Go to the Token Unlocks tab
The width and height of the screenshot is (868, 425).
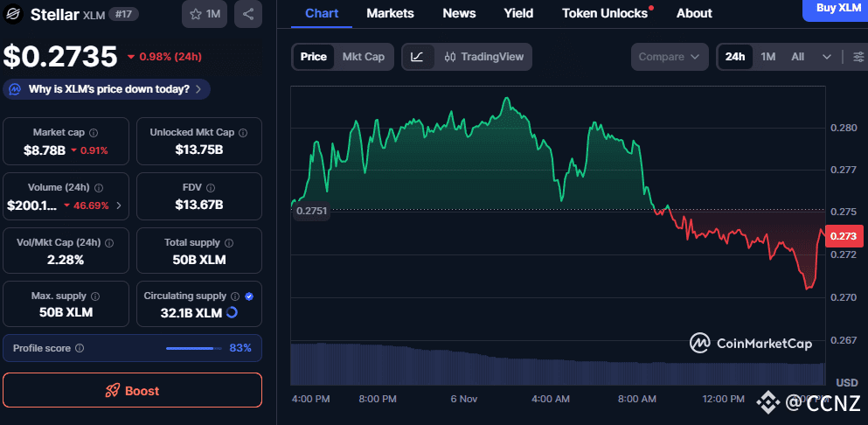(x=606, y=13)
